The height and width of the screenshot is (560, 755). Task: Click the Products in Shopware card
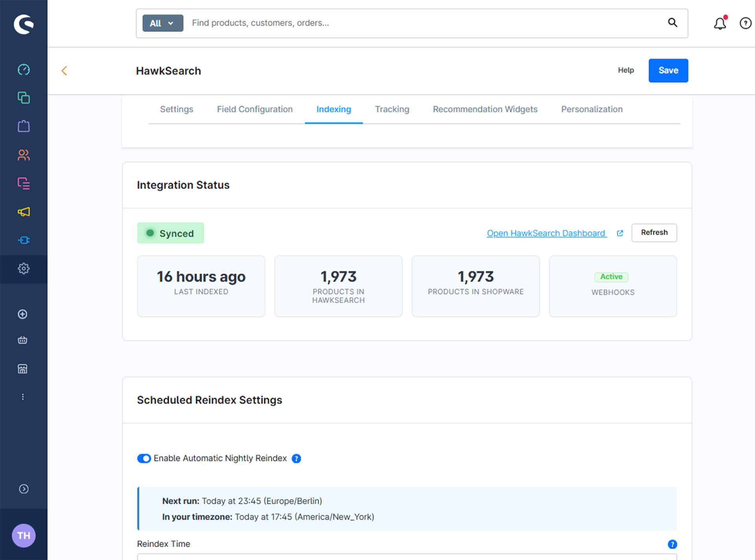tap(475, 286)
